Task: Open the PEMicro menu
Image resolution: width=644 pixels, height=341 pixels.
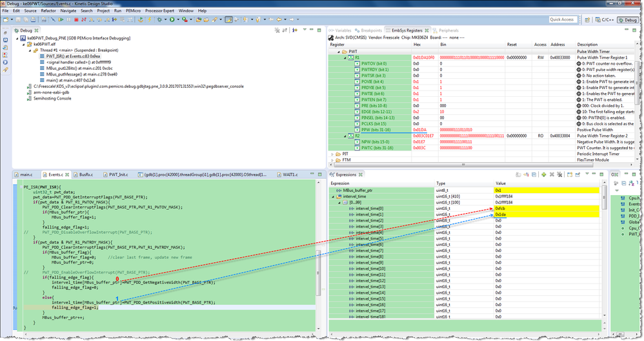Action: pyautogui.click(x=133, y=11)
